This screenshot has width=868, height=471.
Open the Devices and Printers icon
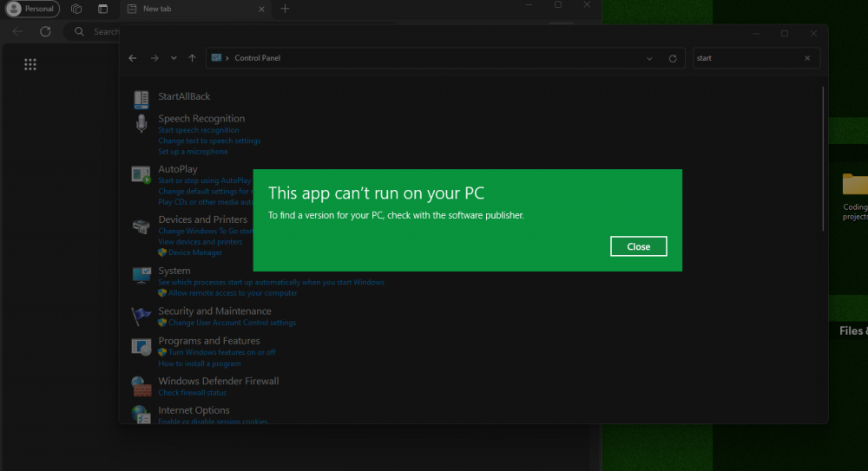tap(141, 226)
